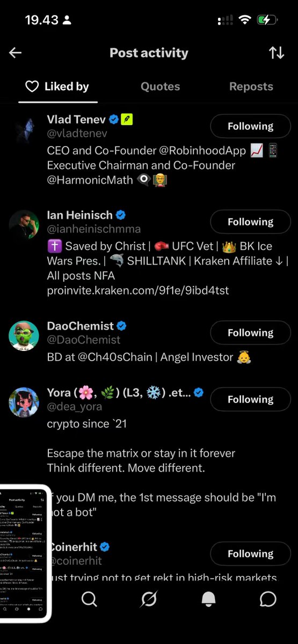
Task: Toggle Following for DaoChemist
Action: point(250,333)
